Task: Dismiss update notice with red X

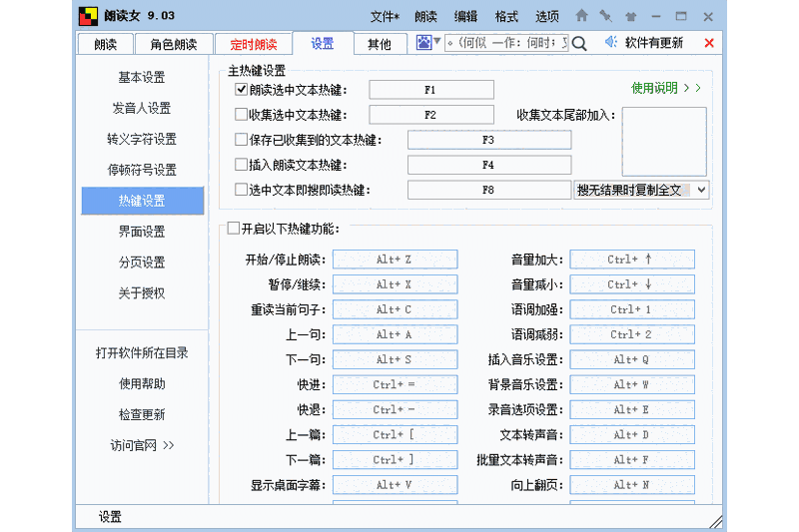Action: click(x=709, y=43)
